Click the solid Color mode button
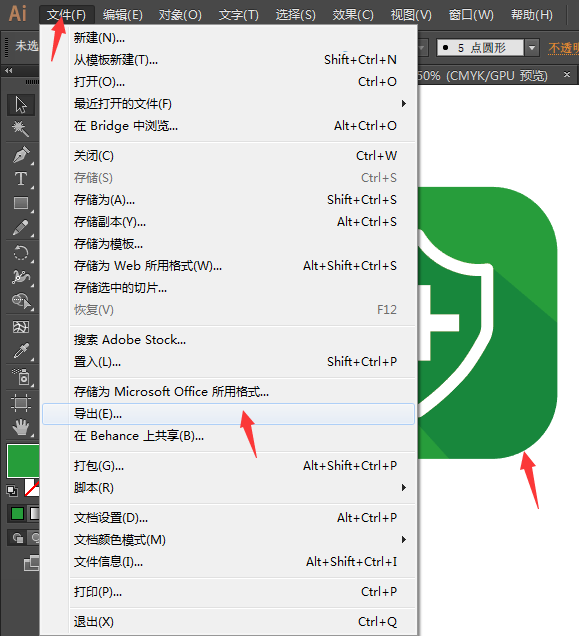Viewport: 579px width, 636px height. pos(17,514)
